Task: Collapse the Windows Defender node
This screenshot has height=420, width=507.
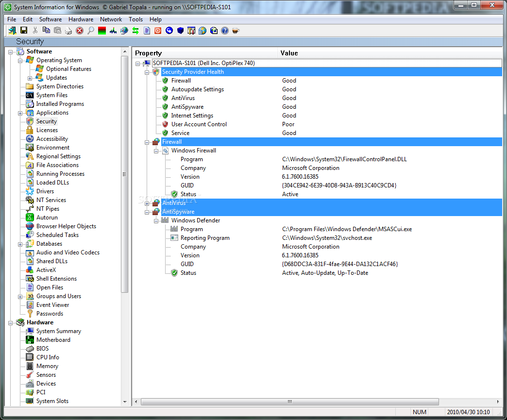Action: 156,221
